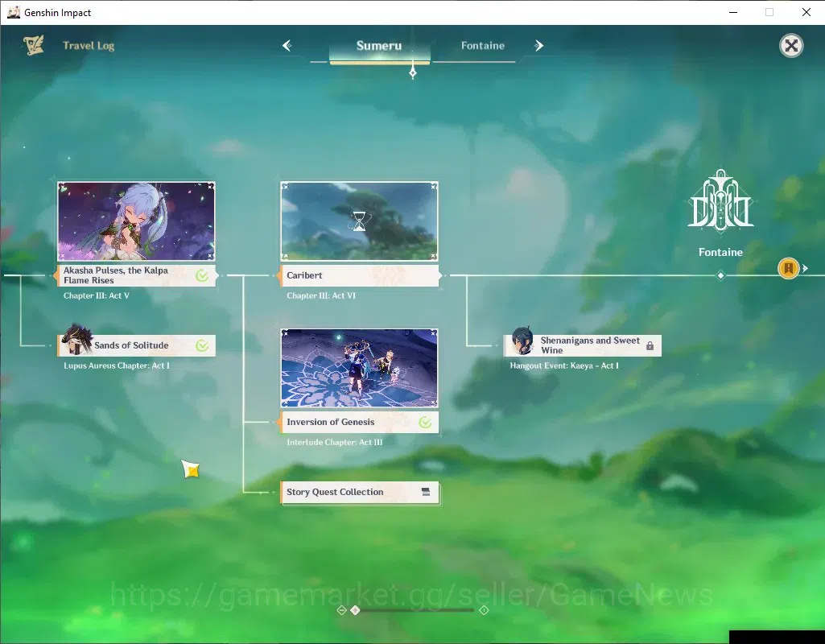The height and width of the screenshot is (644, 825).
Task: Click Hangout Event: Kaeya - Act I text
Action: [564, 365]
